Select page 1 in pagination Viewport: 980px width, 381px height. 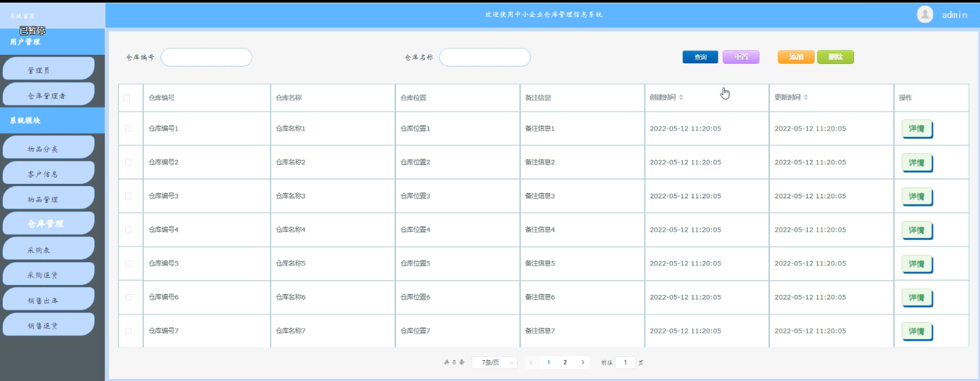[549, 362]
